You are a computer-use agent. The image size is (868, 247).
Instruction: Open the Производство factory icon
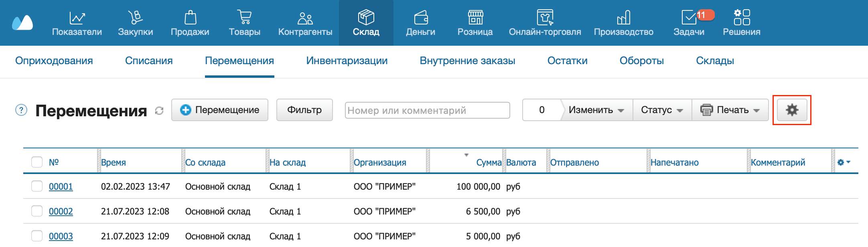tap(624, 18)
